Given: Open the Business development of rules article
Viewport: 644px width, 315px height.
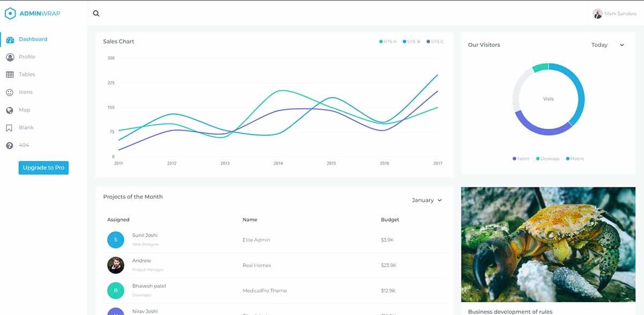Looking at the screenshot, I should click(x=510, y=311).
